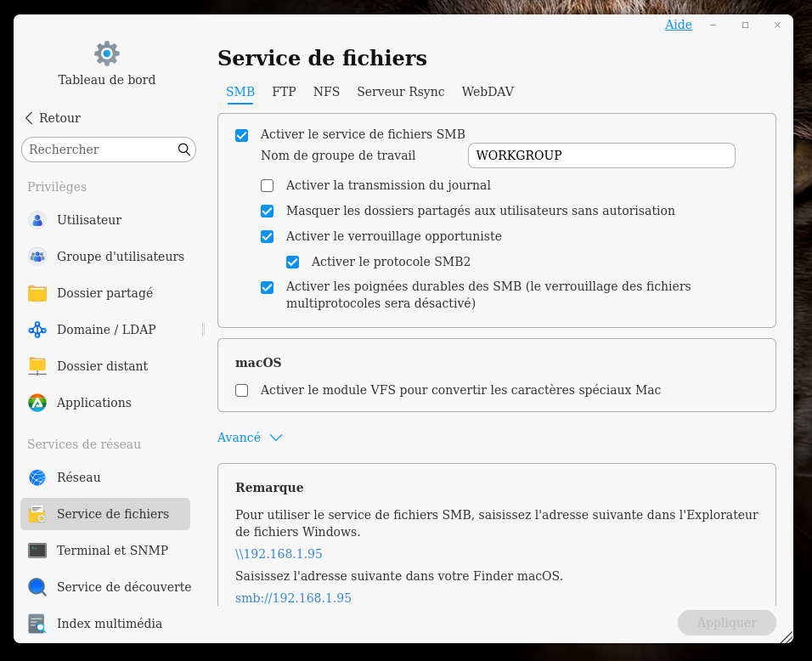Viewport: 812px width, 661px height.
Task: Open the Dossier distant icon
Action: 37,366
